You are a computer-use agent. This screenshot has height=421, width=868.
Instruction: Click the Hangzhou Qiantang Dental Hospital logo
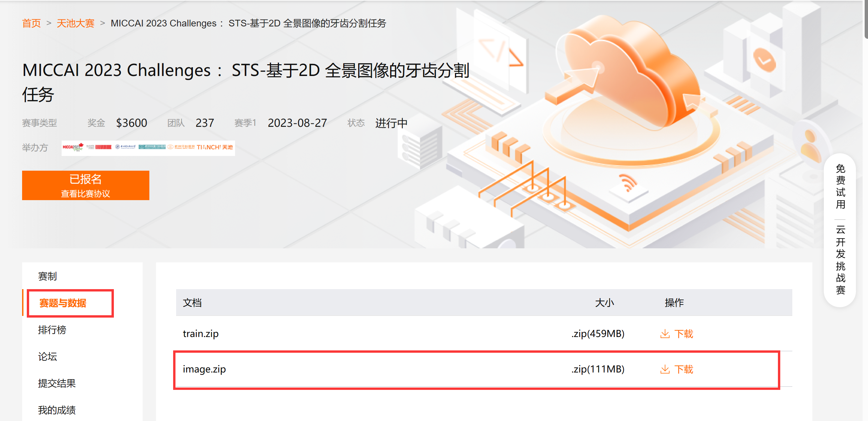pos(152,148)
